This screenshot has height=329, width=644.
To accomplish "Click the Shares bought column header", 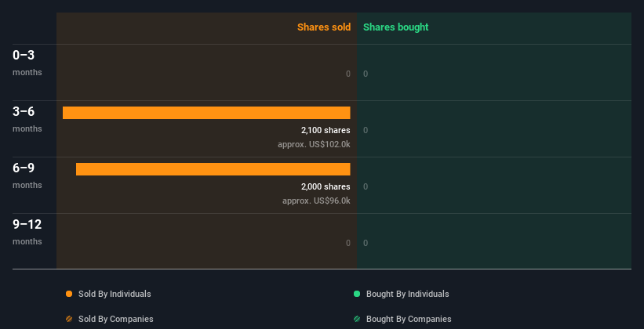I will coord(396,27).
